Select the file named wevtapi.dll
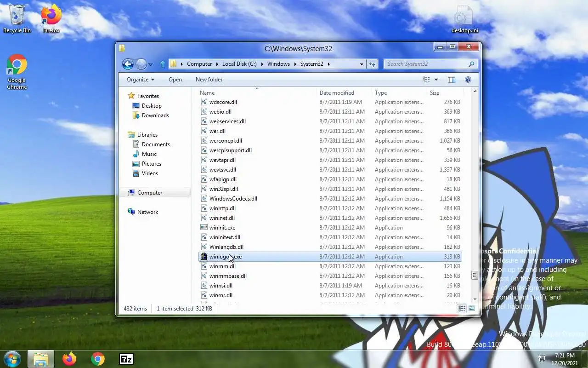The width and height of the screenshot is (588, 368). tap(222, 160)
